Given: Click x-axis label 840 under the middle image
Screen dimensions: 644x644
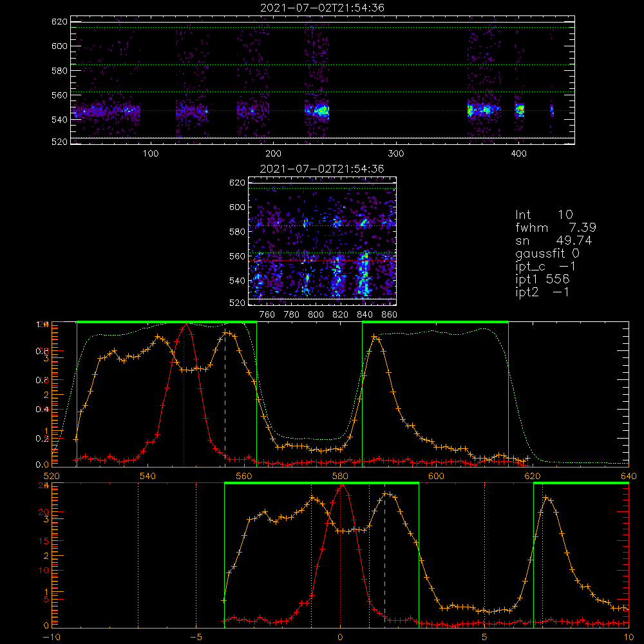Looking at the screenshot, I should (x=365, y=315).
